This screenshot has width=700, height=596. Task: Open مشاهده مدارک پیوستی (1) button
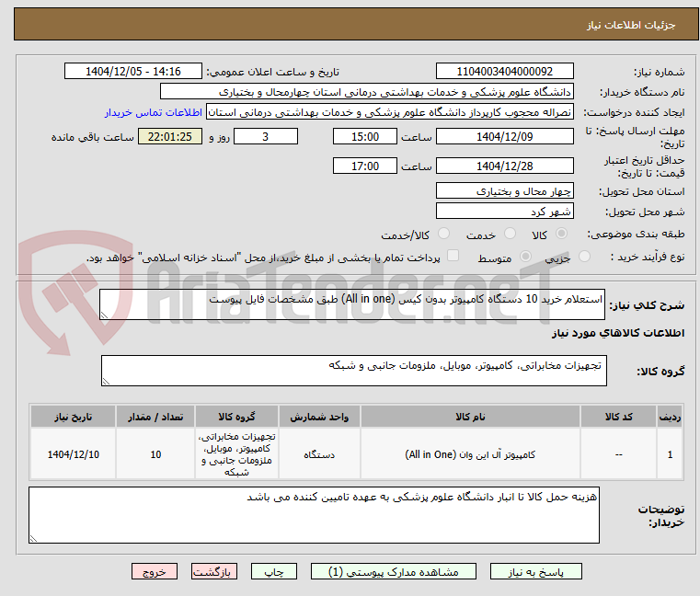coord(394,572)
